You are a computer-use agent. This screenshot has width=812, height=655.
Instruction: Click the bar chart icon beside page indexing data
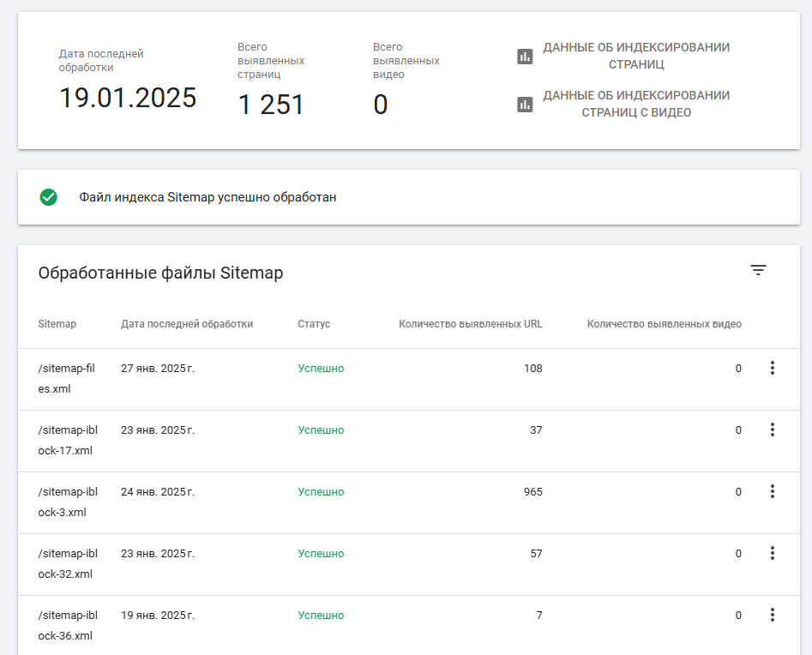click(525, 57)
